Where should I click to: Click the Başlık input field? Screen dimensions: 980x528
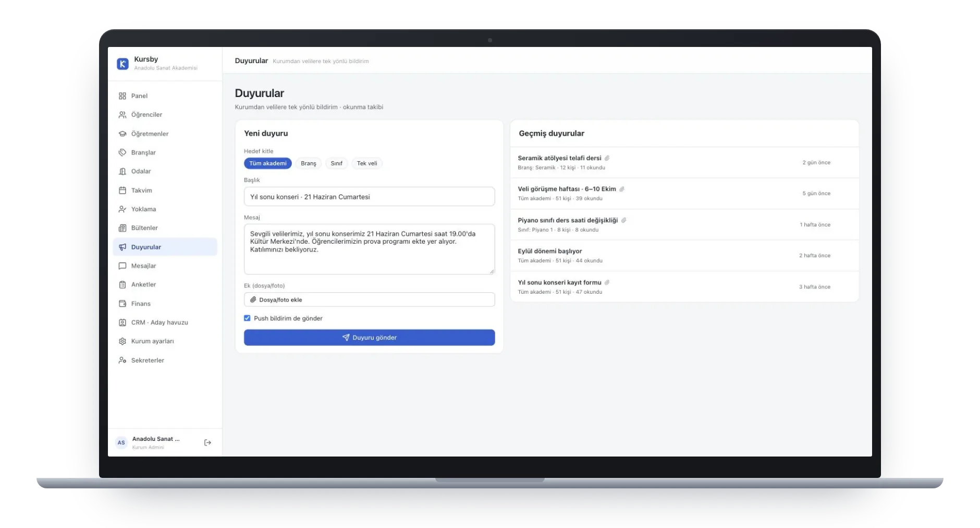click(370, 197)
